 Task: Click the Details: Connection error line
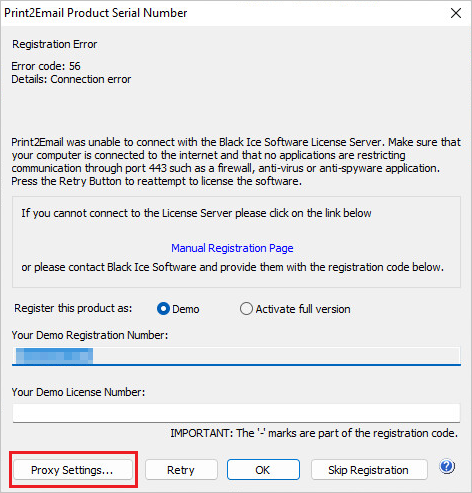coord(71,79)
